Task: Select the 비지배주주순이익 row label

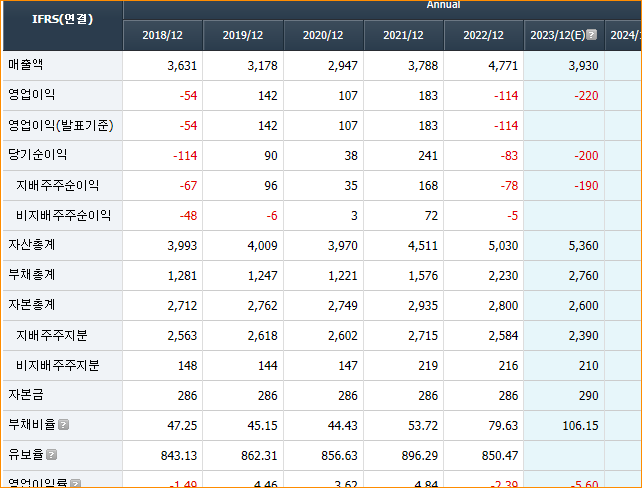Action: pos(63,215)
